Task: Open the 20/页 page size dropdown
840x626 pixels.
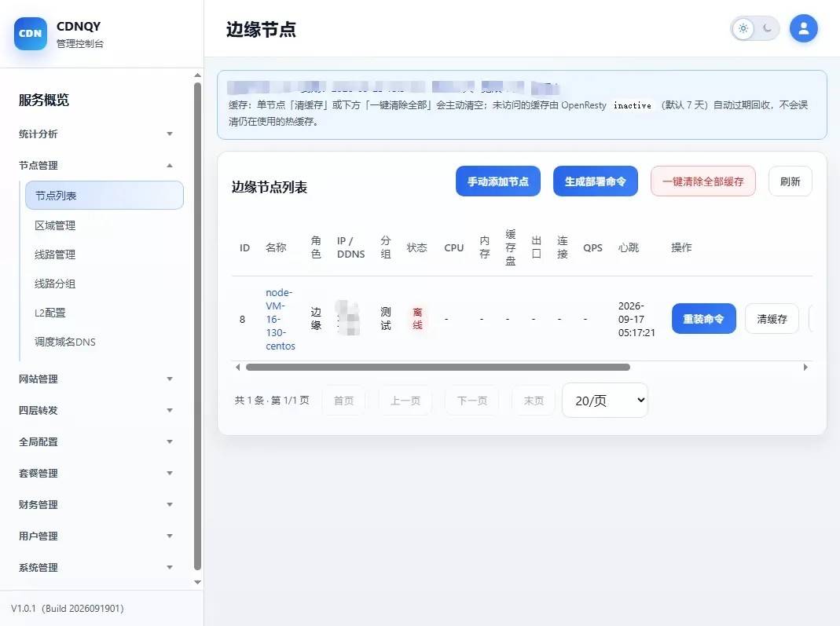Action: coord(605,400)
